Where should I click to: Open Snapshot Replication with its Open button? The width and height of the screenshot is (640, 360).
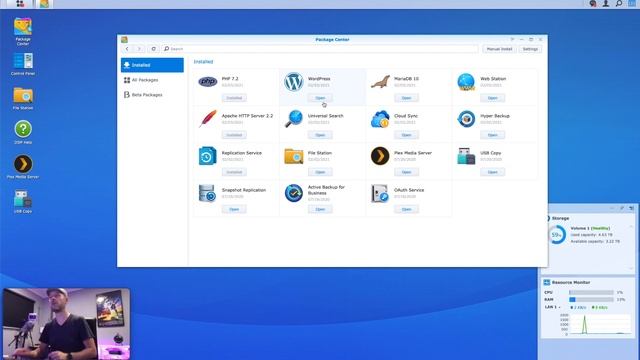coord(234,209)
